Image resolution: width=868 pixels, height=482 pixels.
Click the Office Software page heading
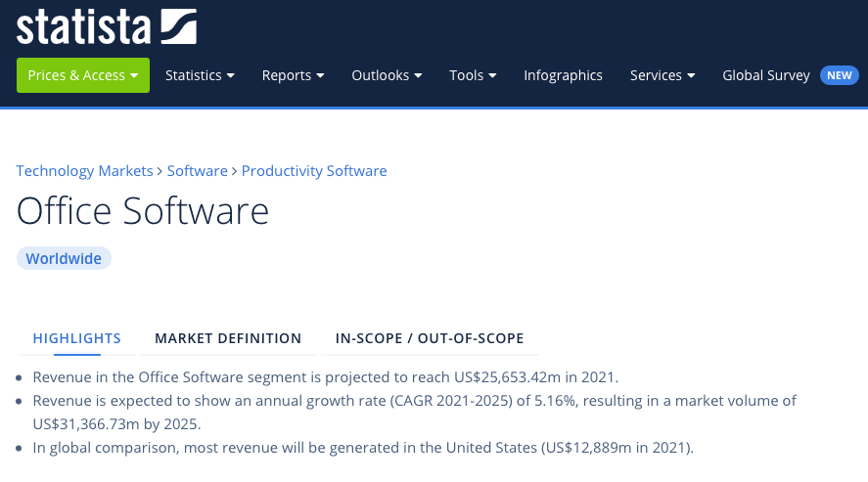pyautogui.click(x=143, y=210)
